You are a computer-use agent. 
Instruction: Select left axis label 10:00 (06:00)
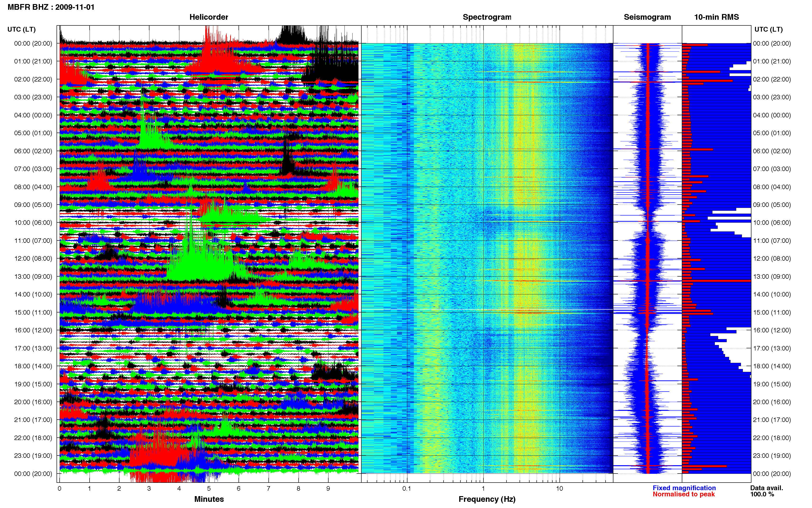pyautogui.click(x=33, y=222)
